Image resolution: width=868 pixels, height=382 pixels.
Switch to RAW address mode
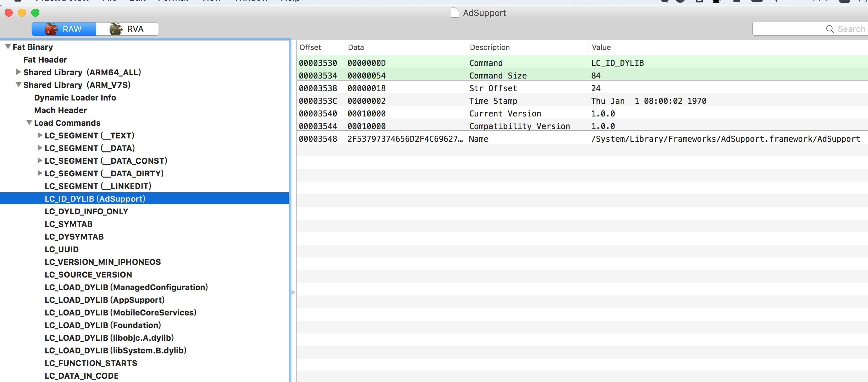coord(64,29)
